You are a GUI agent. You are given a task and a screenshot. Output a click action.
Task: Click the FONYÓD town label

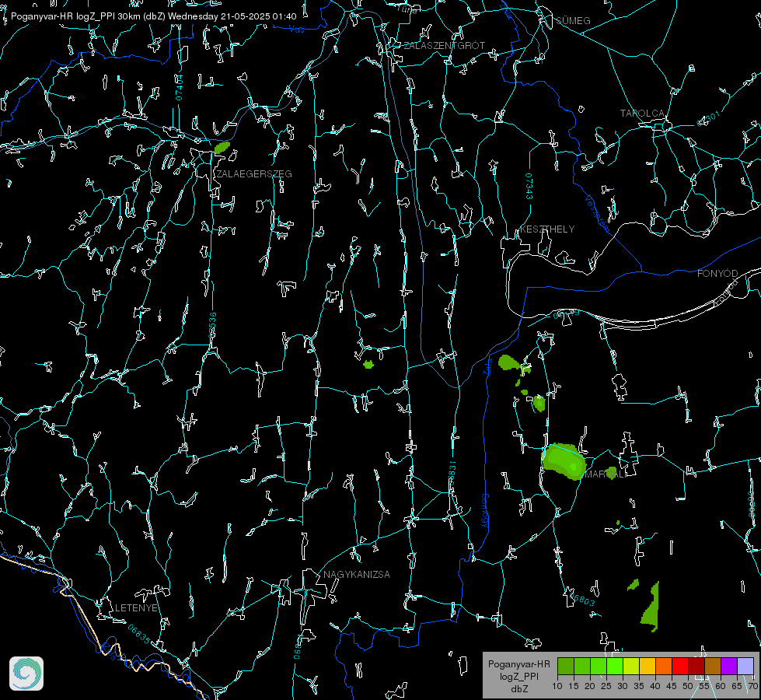(x=717, y=274)
